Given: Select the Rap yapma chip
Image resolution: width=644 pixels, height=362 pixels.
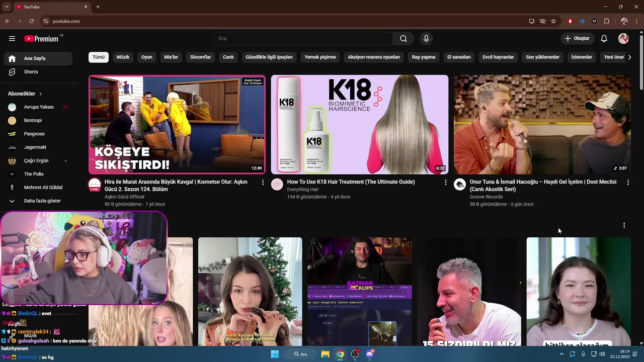Looking at the screenshot, I should (x=424, y=57).
